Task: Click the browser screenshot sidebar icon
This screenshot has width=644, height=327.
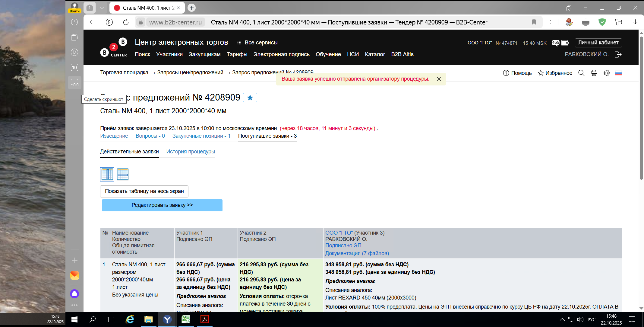Action: click(74, 82)
